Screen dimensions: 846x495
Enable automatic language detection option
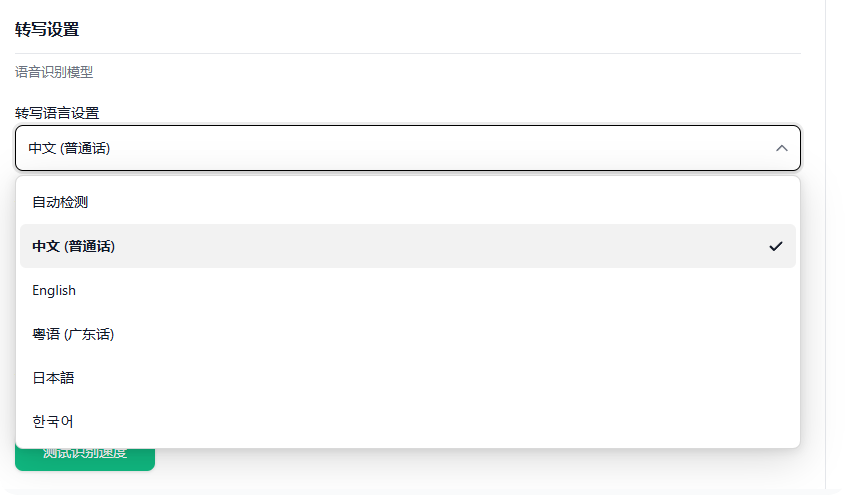[x=60, y=202]
